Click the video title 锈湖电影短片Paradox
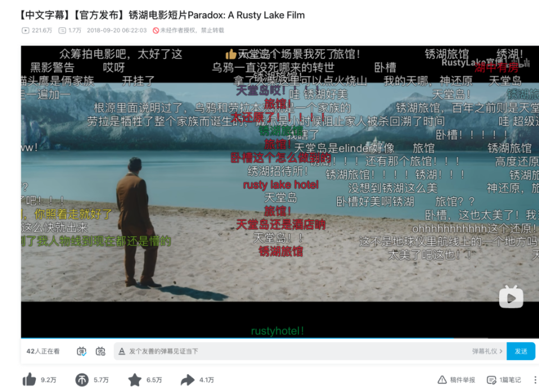Image resolution: width=539 pixels, height=392 pixels. pyautogui.click(x=162, y=15)
